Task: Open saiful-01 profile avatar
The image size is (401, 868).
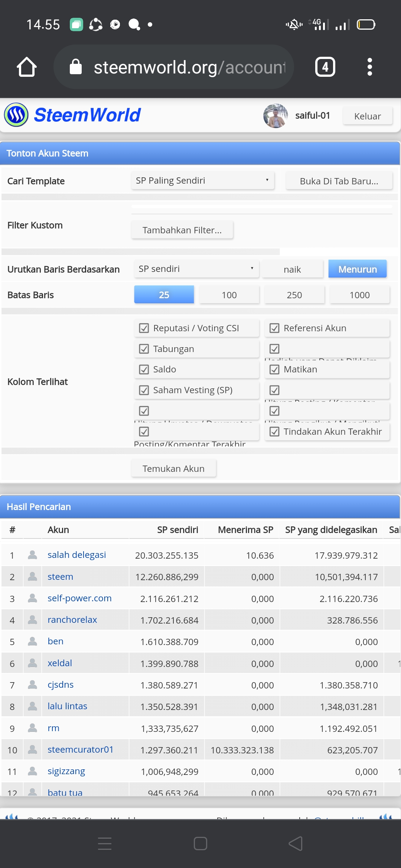Action: point(276,116)
